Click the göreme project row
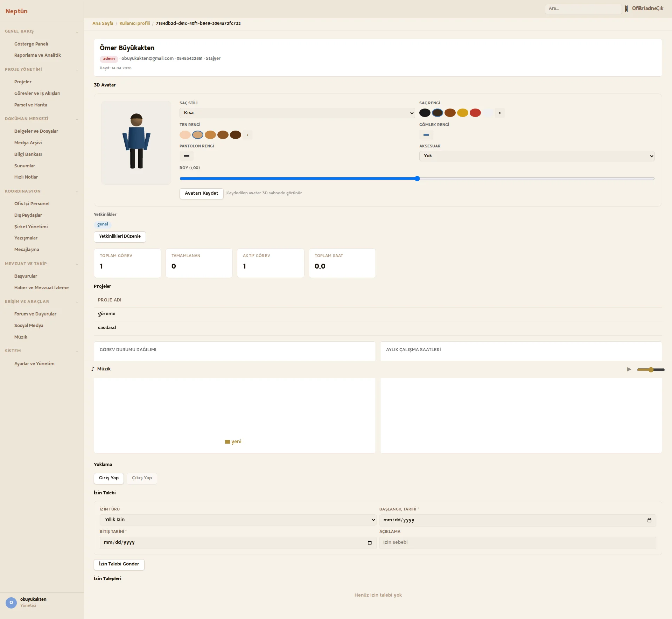The height and width of the screenshot is (619, 672). pyautogui.click(x=378, y=314)
